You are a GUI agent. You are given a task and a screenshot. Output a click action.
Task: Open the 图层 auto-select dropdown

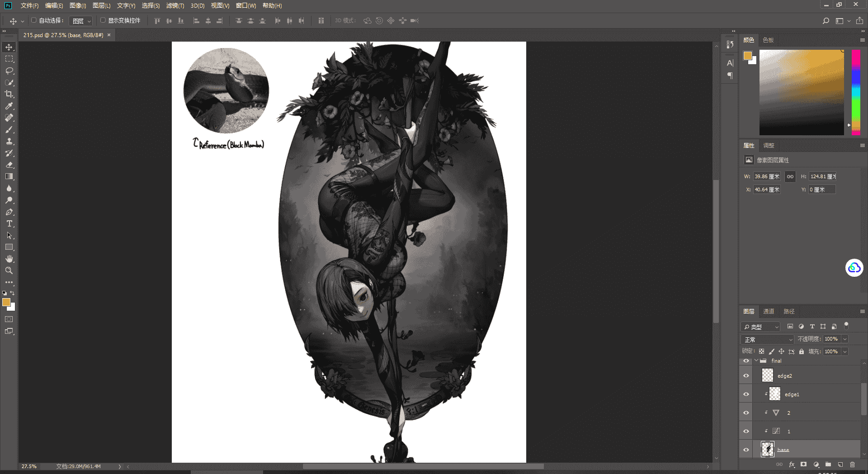[81, 21]
